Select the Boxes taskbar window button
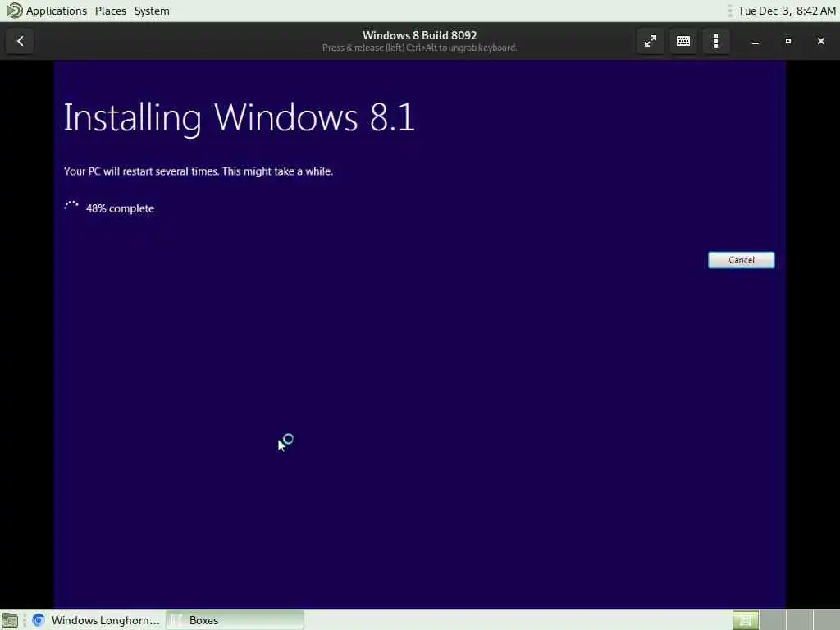 235,620
